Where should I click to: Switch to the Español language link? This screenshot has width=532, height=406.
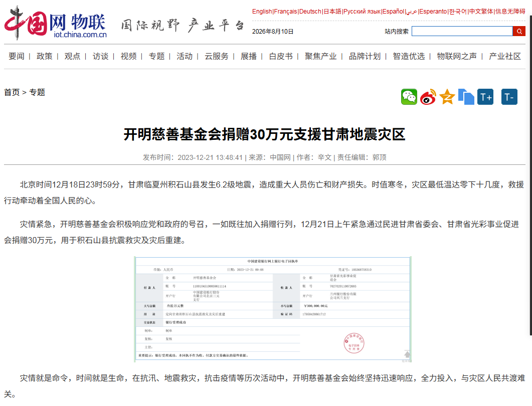point(393,11)
